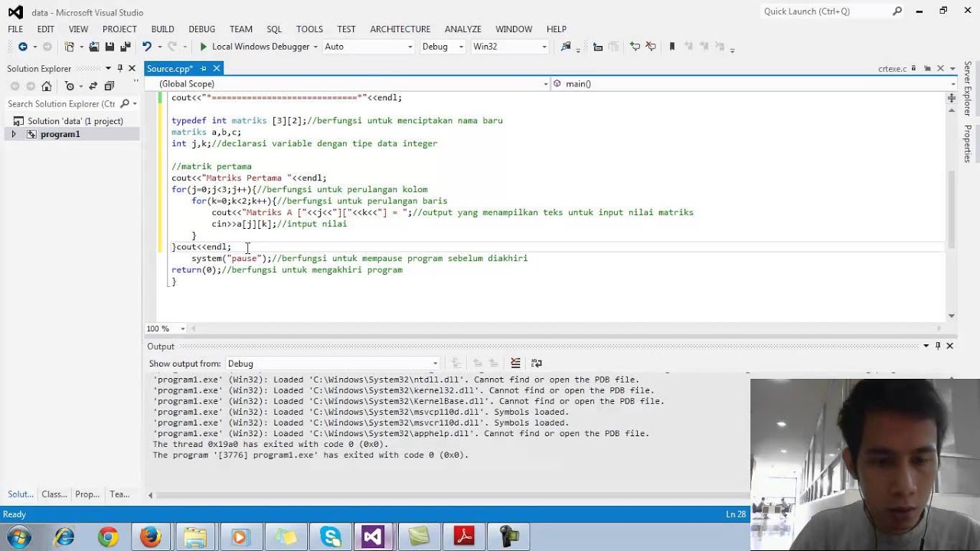
Task: Click the Sync with Active Document icon
Action: (x=93, y=86)
